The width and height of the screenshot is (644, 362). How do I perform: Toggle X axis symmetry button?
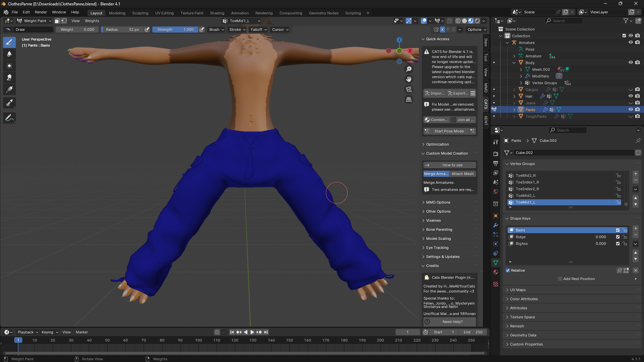(442, 30)
